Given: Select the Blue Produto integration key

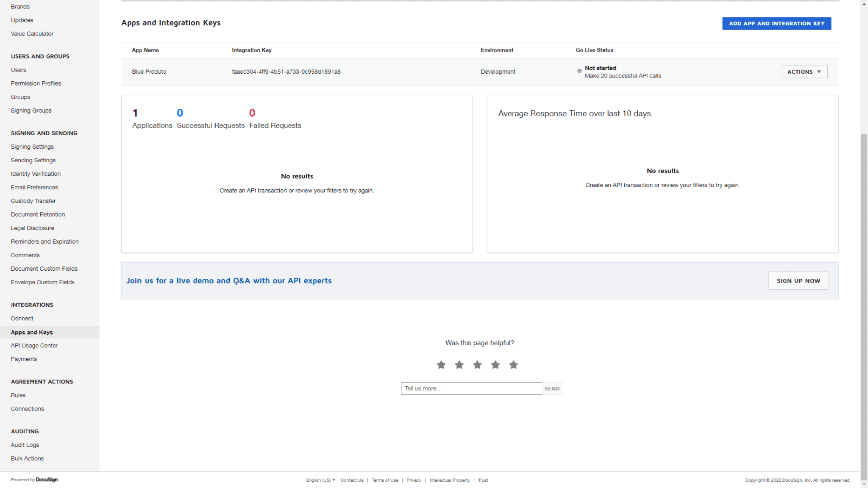Looking at the screenshot, I should point(286,72).
